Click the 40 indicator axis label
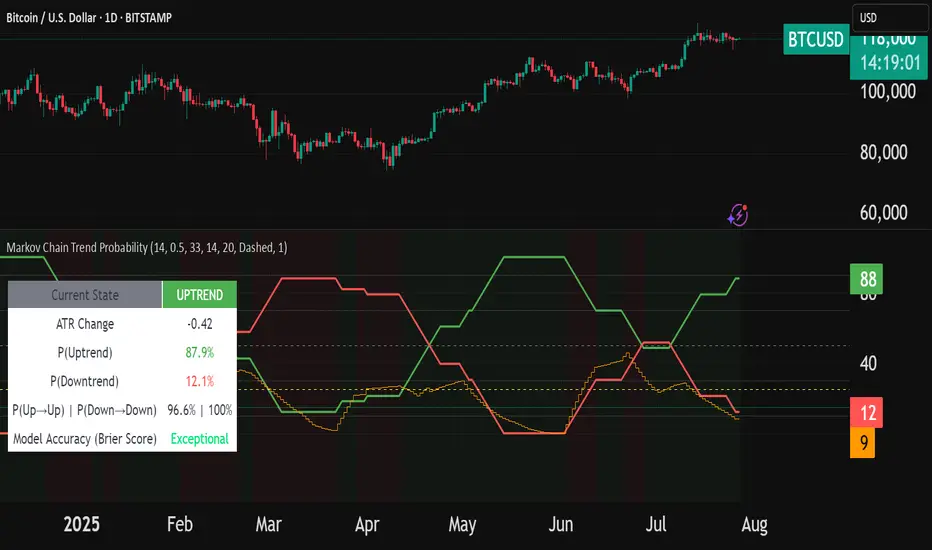 pyautogui.click(x=868, y=363)
